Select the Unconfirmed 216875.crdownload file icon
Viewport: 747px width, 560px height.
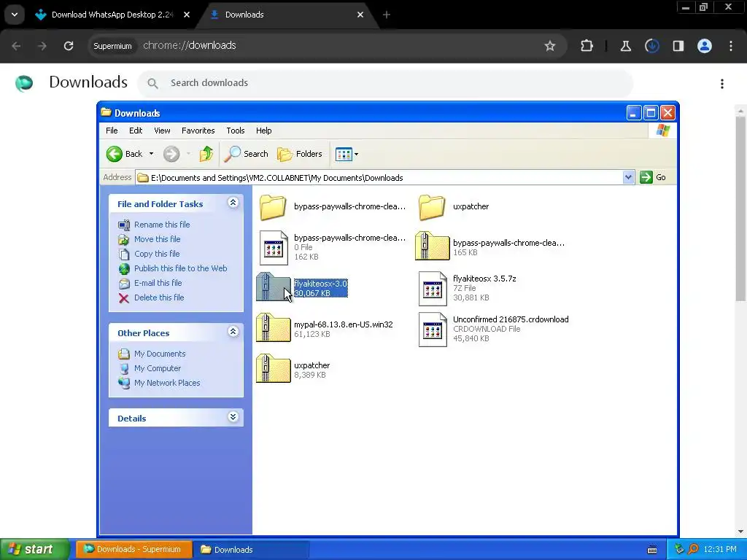coord(433,330)
